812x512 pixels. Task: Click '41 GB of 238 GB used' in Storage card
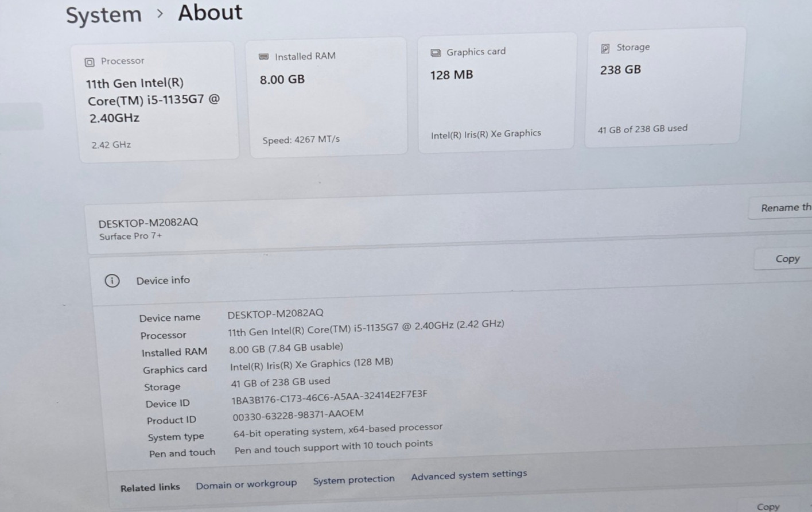642,129
